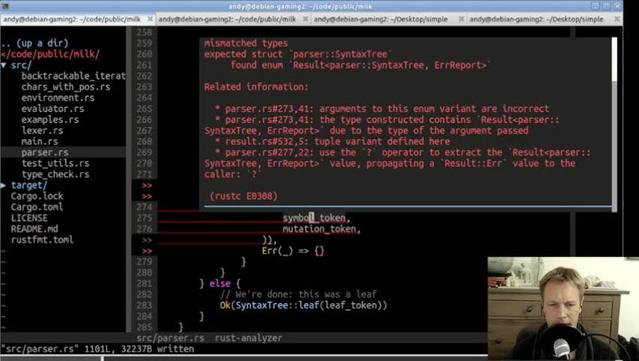The height and width of the screenshot is (361, 639).
Task: Expand the target/ folder
Action: pos(4,185)
